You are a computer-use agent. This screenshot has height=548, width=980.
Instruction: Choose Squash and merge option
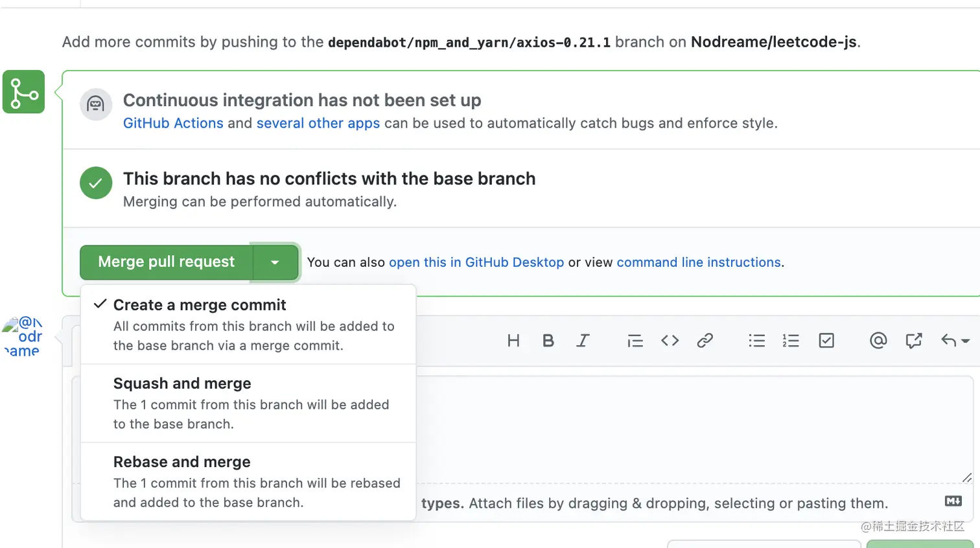point(248,403)
